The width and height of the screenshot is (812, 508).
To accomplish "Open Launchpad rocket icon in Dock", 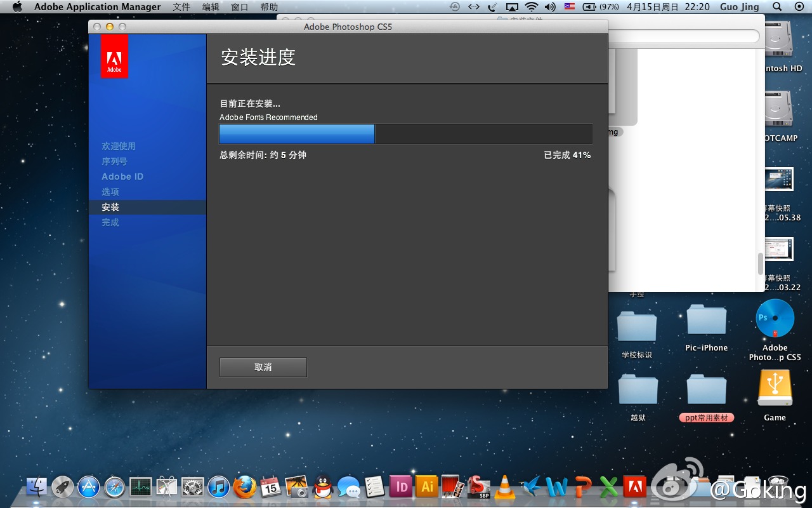I will point(63,487).
